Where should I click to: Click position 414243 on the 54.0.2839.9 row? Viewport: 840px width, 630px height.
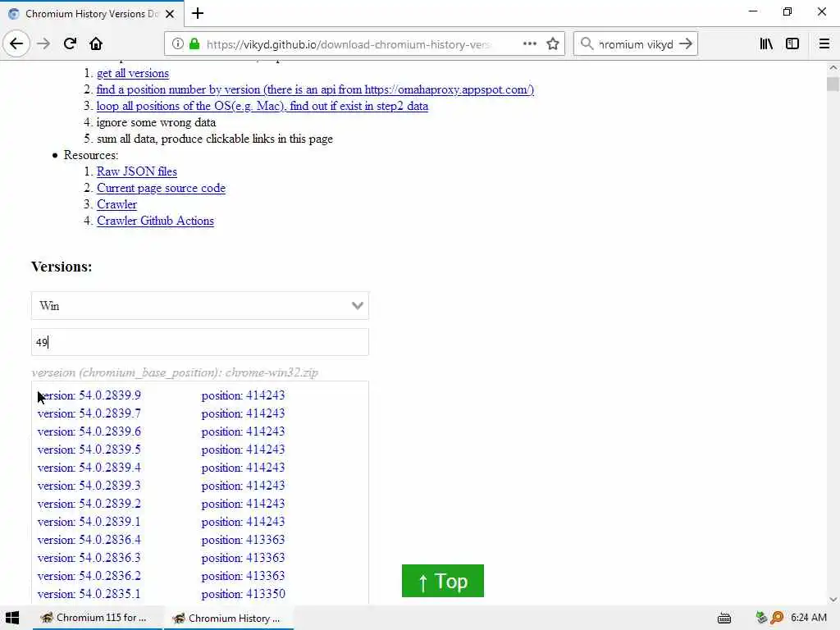(243, 395)
